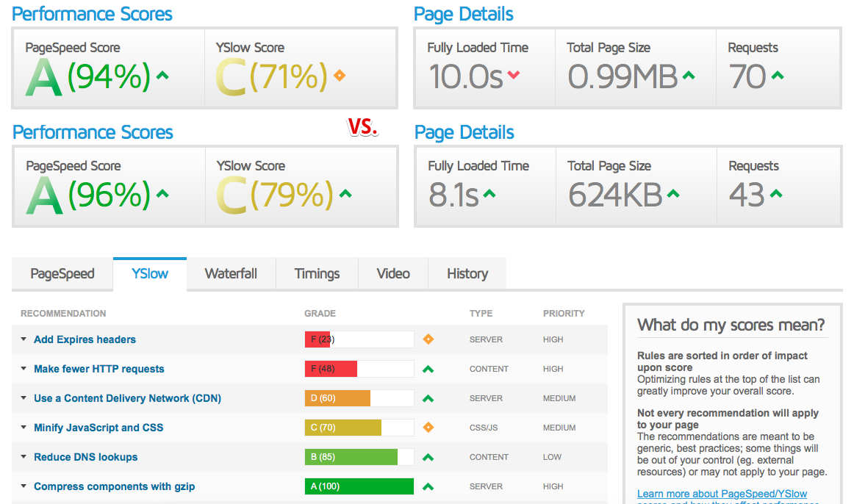Click the F (23) grade bar
Viewport: 854px width, 504px height.
359,339
